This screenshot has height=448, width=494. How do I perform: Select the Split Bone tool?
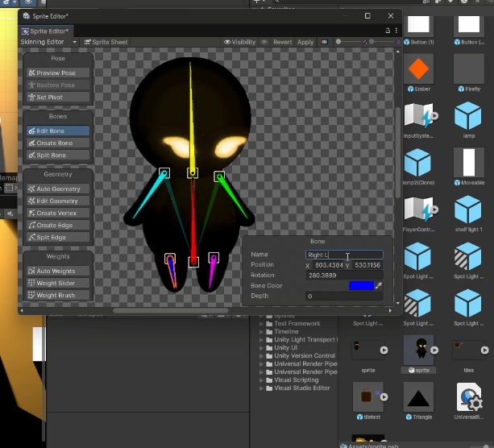(58, 155)
